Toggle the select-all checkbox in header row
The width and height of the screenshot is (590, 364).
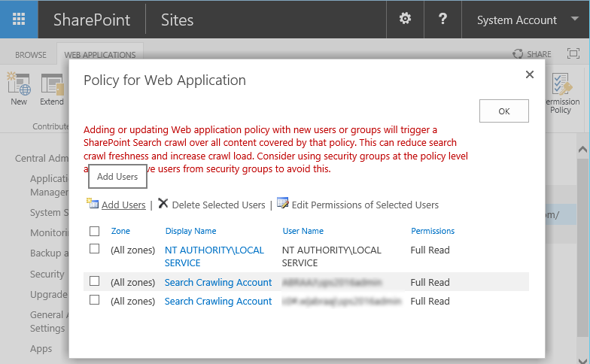click(x=95, y=231)
